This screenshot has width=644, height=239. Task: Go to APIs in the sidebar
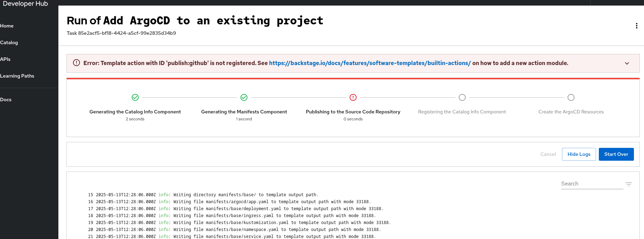coord(5,59)
